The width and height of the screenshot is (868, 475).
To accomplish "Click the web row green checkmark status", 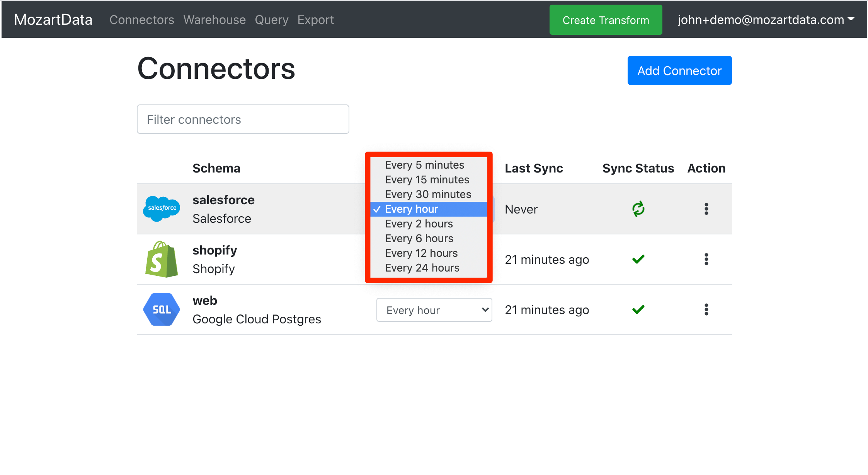I will pos(638,309).
